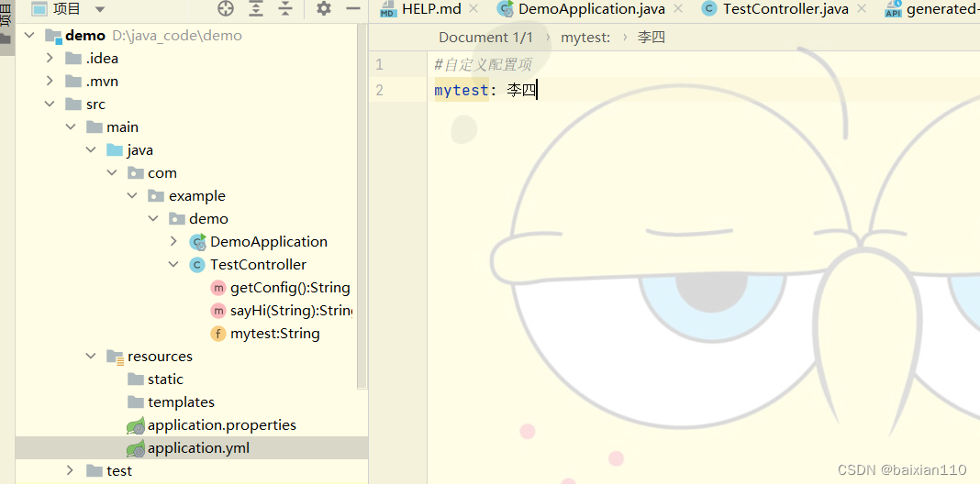The image size is (980, 484).
Task: Click the Expand All icon in project toolbar
Action: [x=256, y=9]
